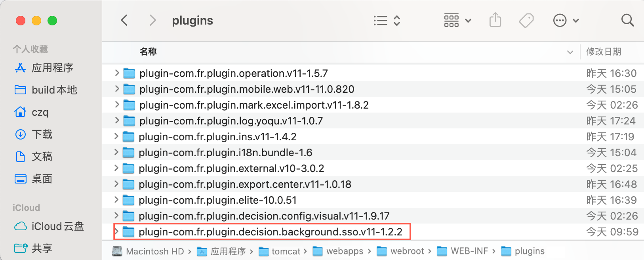Go back to the previous folder

(124, 20)
